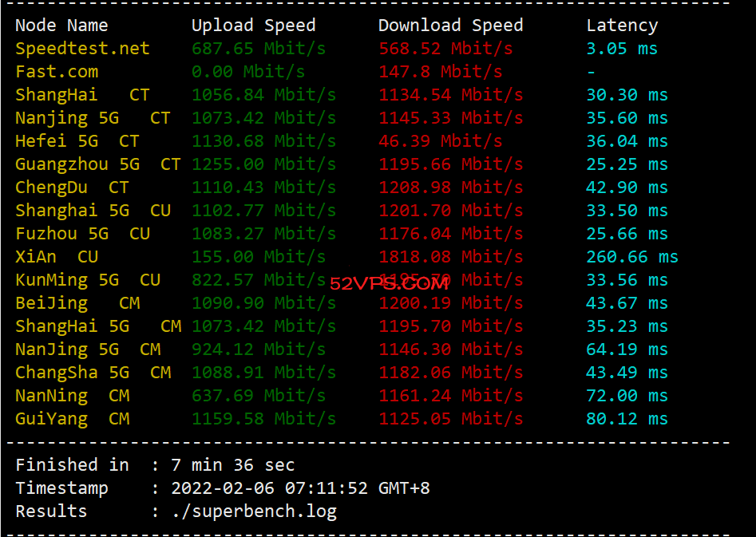Click the 'KunMing 5G CU' node name
The width and height of the screenshot is (756, 537).
pyautogui.click(x=88, y=280)
